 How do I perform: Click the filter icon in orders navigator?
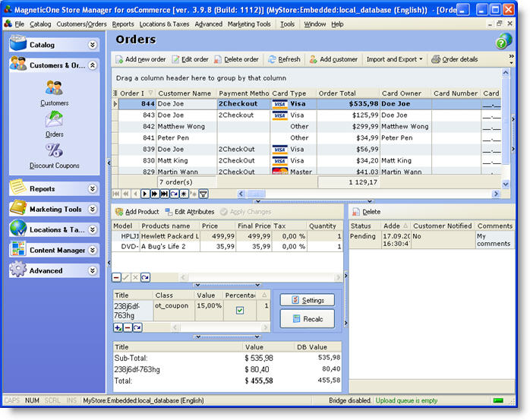point(203,194)
